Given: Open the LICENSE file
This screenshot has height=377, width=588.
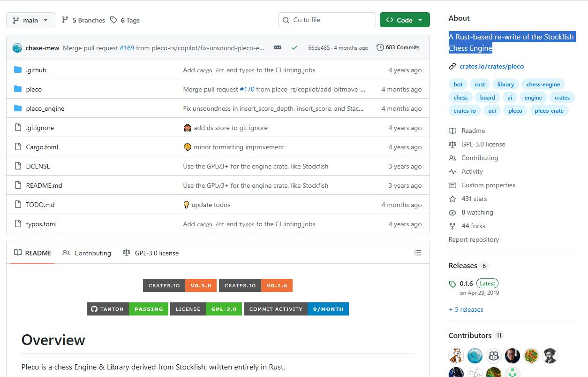Looking at the screenshot, I should [38, 166].
